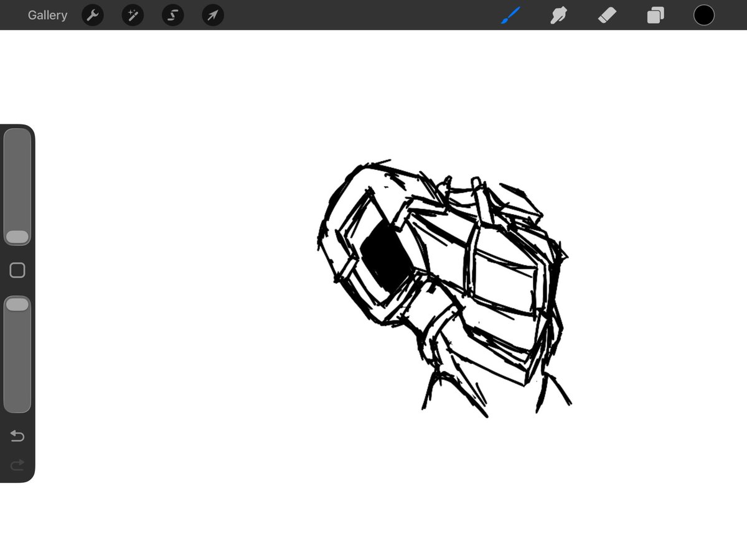The height and width of the screenshot is (560, 747).
Task: Select the Eraser tool
Action: pyautogui.click(x=607, y=15)
